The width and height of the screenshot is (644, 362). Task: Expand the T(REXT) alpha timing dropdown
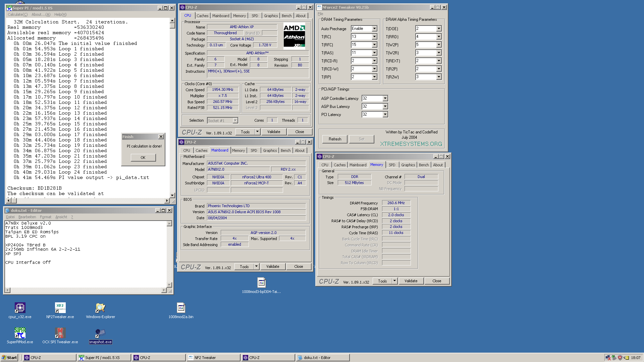(x=439, y=61)
